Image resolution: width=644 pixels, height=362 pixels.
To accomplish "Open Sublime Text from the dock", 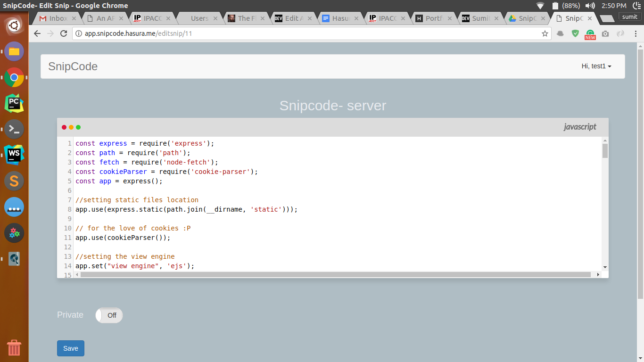I will coord(14,181).
